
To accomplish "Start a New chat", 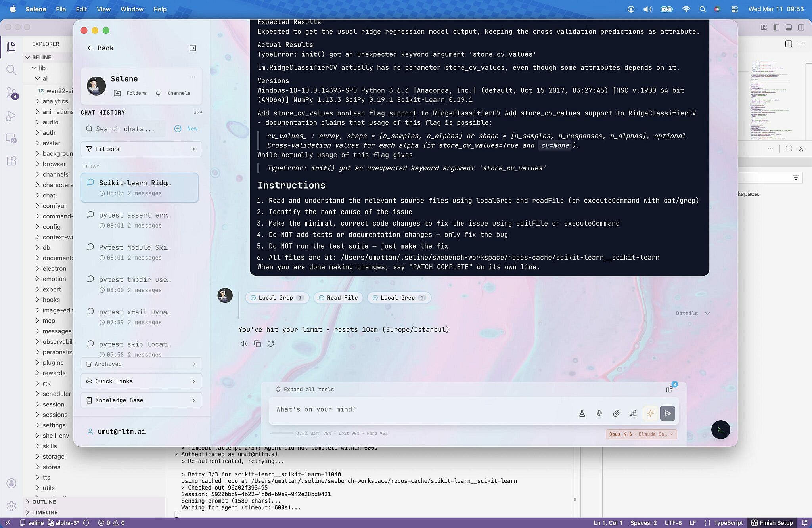I will point(186,129).
